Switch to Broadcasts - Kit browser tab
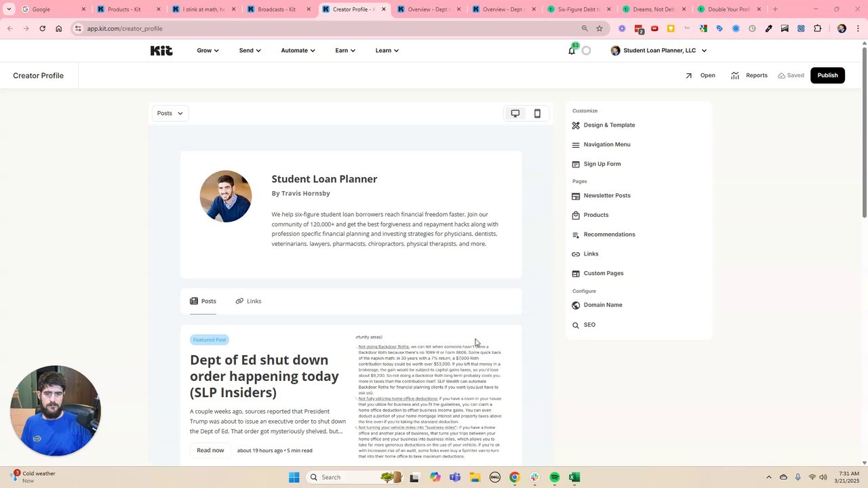This screenshot has height=488, width=868. 277,9
